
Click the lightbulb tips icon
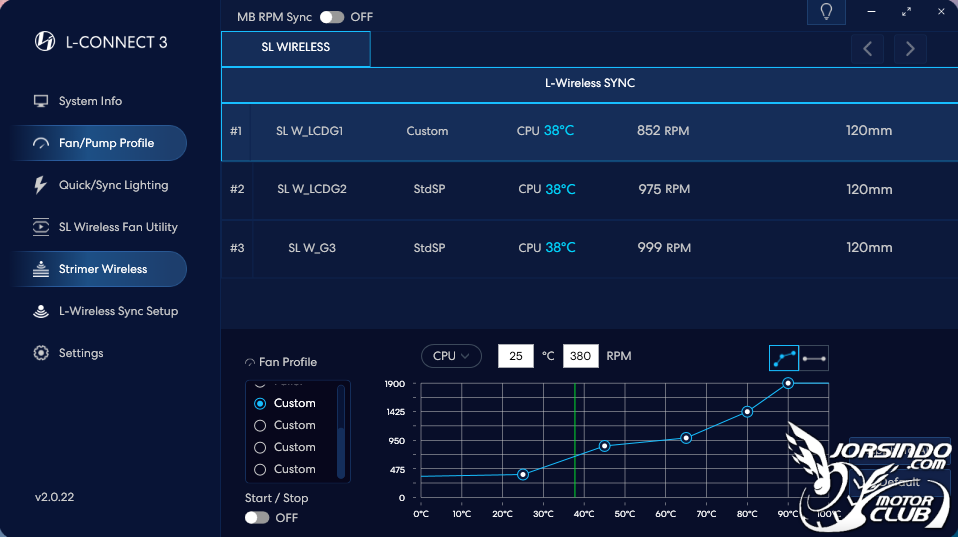tap(826, 12)
